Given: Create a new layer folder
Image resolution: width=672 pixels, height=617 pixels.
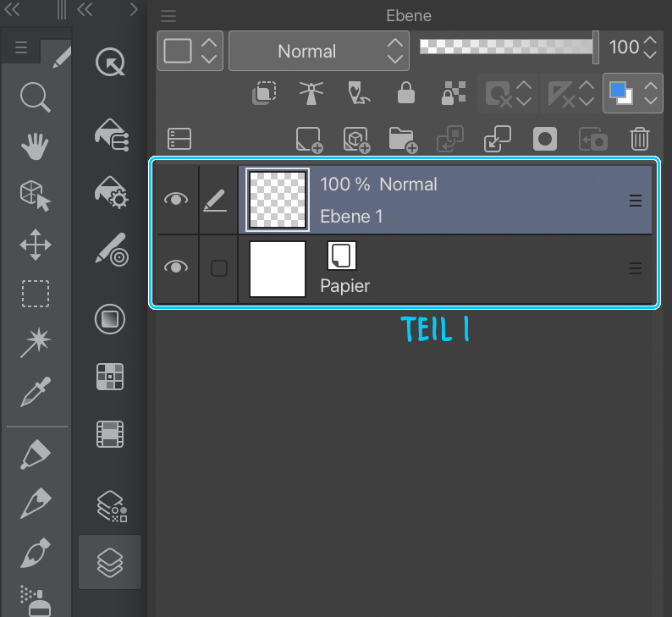Looking at the screenshot, I should pyautogui.click(x=403, y=139).
